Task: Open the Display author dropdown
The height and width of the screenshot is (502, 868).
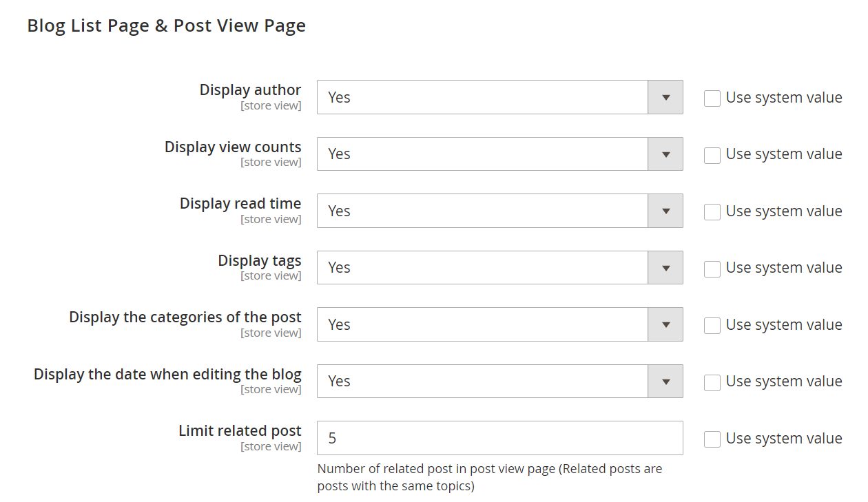Action: [x=499, y=97]
